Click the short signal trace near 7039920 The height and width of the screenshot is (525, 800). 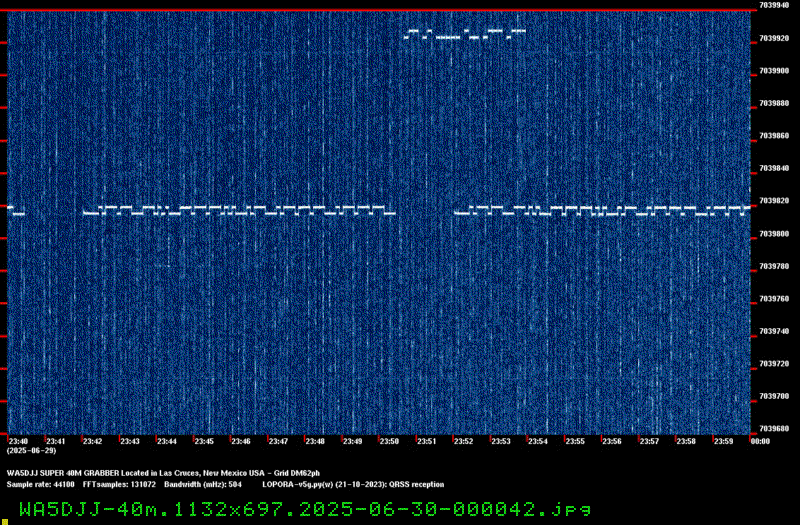coord(464,34)
